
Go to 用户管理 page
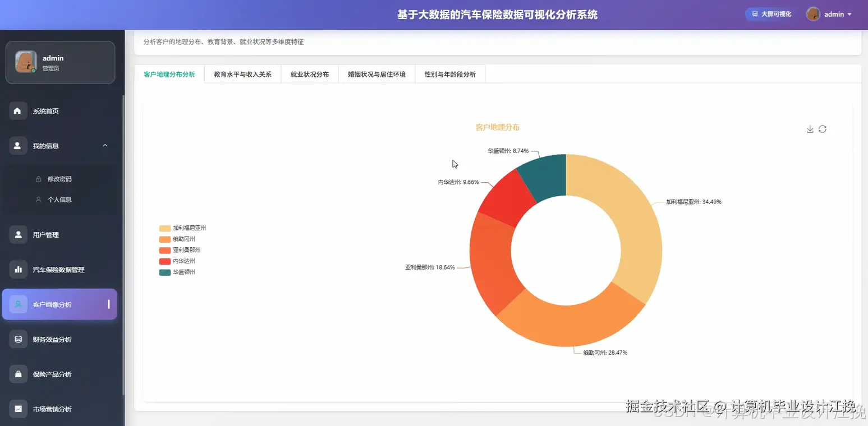[59, 235]
